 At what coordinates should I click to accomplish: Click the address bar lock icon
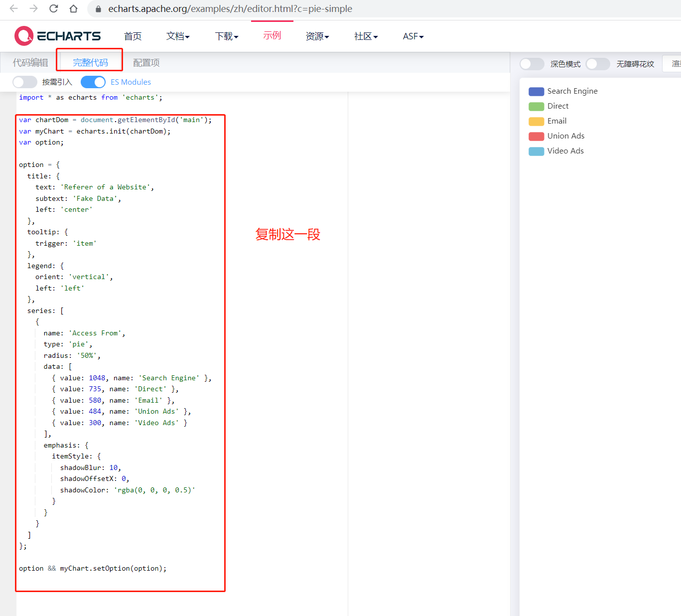pos(98,9)
